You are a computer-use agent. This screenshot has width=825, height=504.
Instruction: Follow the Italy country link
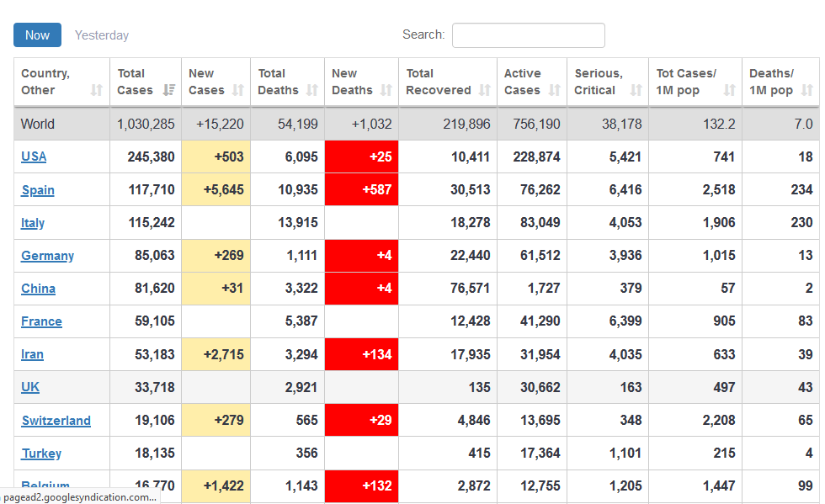pyautogui.click(x=33, y=223)
